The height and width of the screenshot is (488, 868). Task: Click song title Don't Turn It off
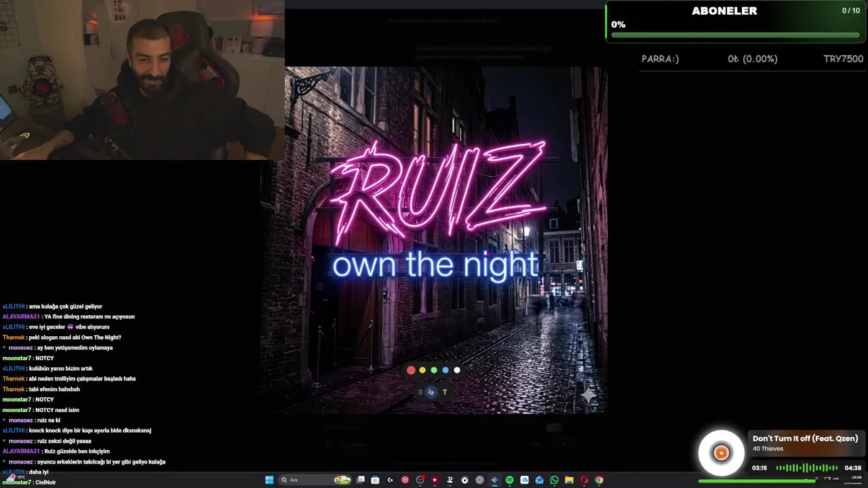(805, 439)
